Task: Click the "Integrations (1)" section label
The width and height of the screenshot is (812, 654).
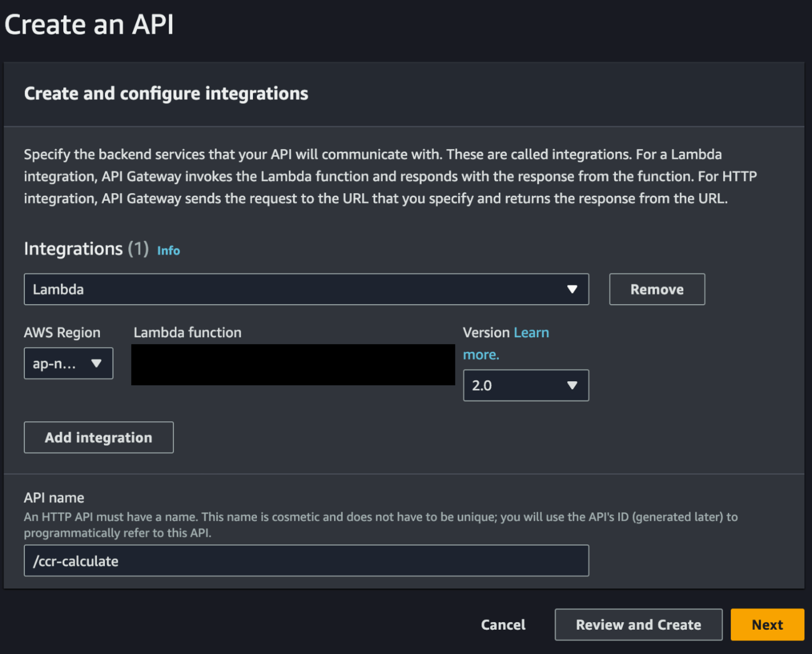Action: pos(86,249)
